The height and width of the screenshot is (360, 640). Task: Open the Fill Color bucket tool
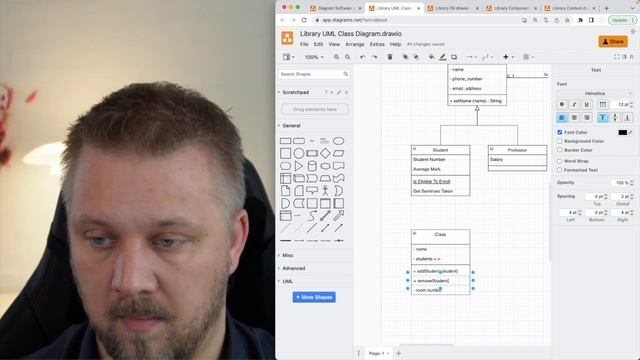pyautogui.click(x=431, y=57)
